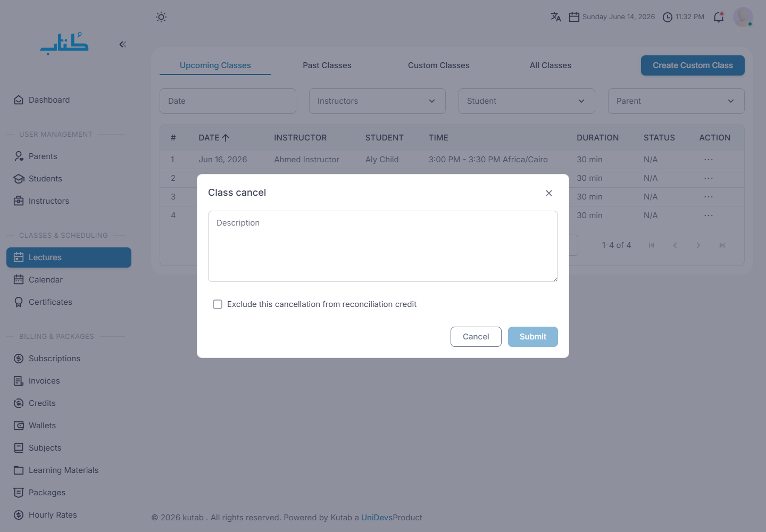The height and width of the screenshot is (532, 766).
Task: Switch to Upcoming Classes tab
Action: [x=215, y=65]
